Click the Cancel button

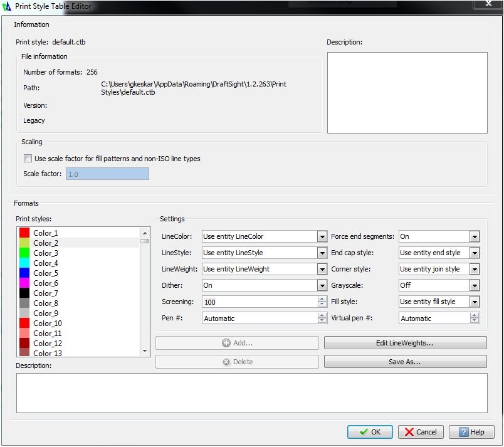[x=421, y=432]
